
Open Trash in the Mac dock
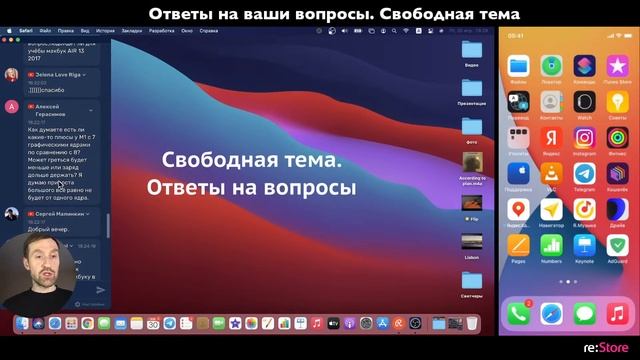pyautogui.click(x=472, y=324)
